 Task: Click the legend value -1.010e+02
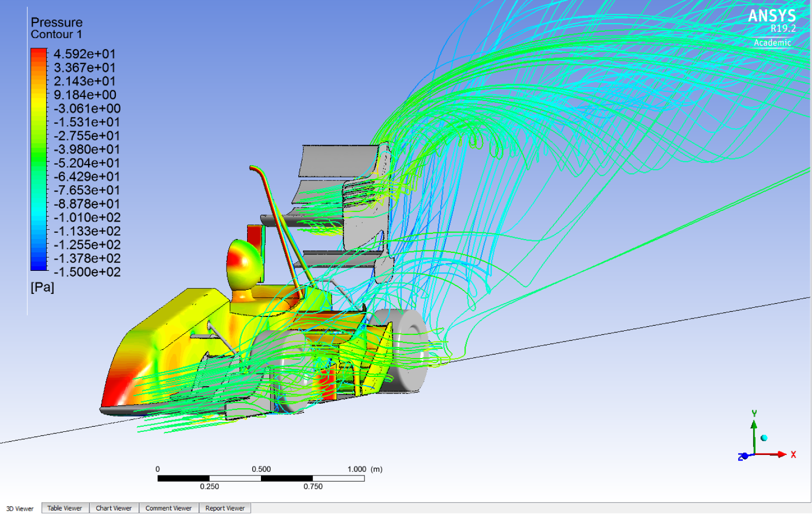87,217
